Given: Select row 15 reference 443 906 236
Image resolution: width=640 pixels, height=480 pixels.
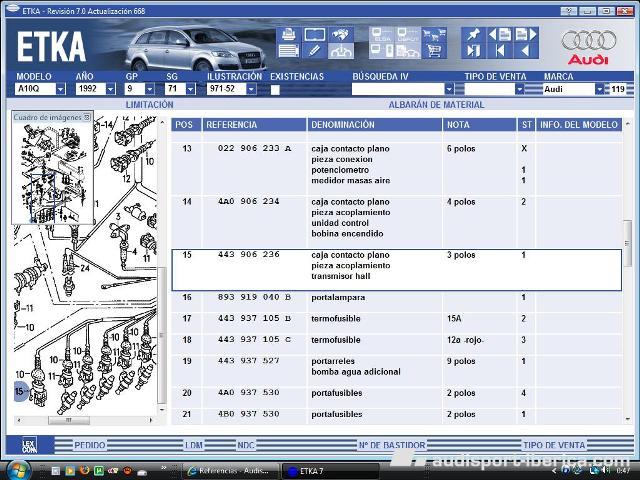Looking at the screenshot, I should click(397, 270).
